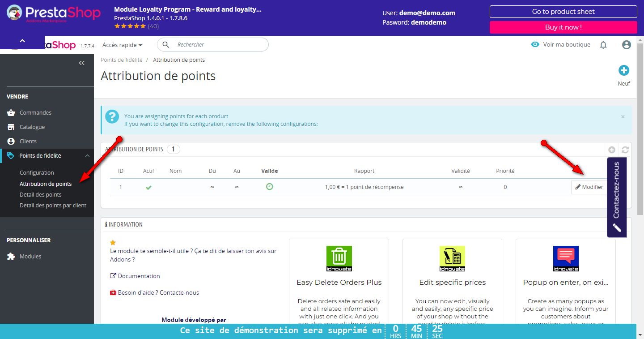Click the '1,00 € = 1 point de recompense' cell
Image resolution: width=644 pixels, height=339 pixels.
pyautogui.click(x=364, y=187)
